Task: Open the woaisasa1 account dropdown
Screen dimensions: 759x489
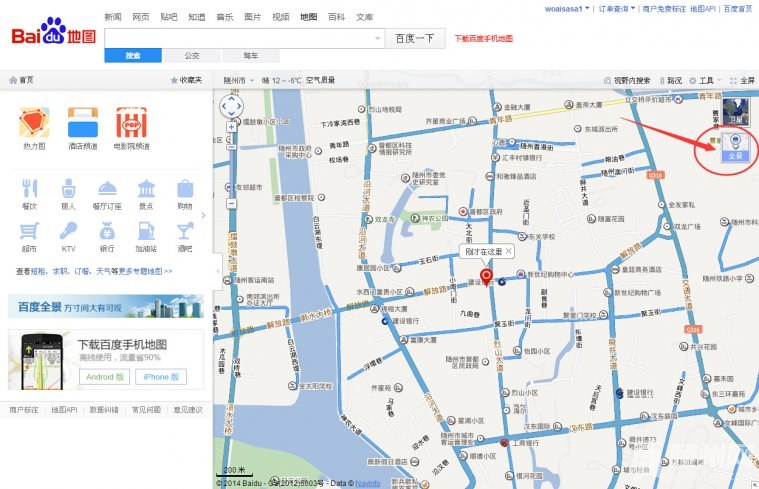Action: (567, 9)
